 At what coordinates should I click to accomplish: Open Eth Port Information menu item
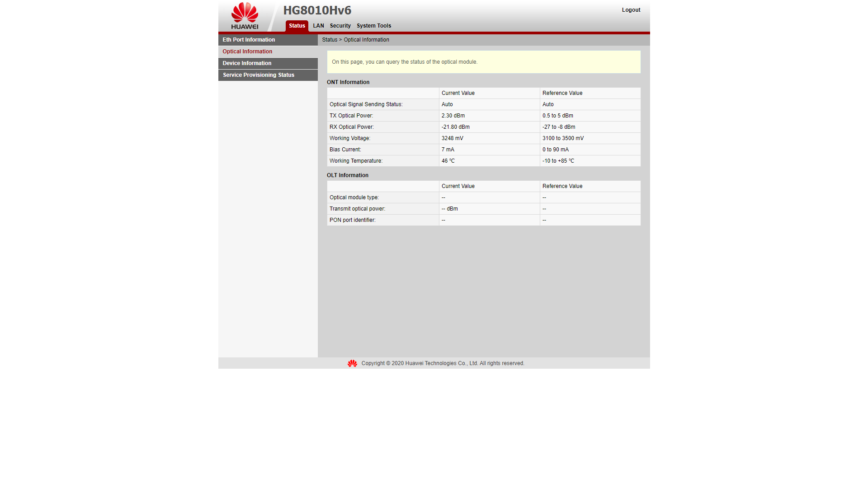click(268, 40)
